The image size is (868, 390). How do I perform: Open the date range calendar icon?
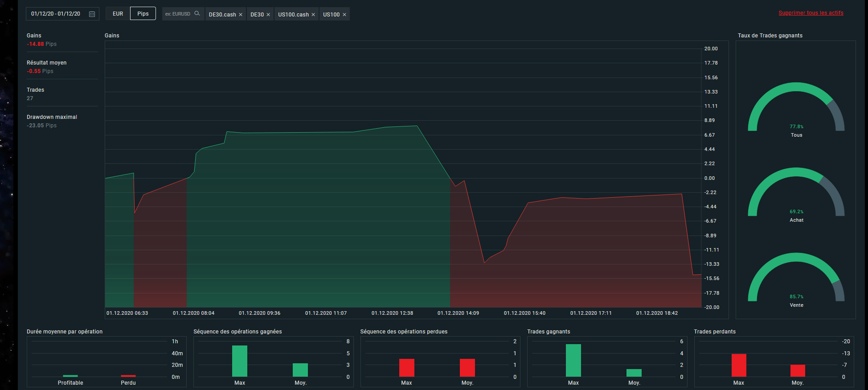tap(92, 14)
